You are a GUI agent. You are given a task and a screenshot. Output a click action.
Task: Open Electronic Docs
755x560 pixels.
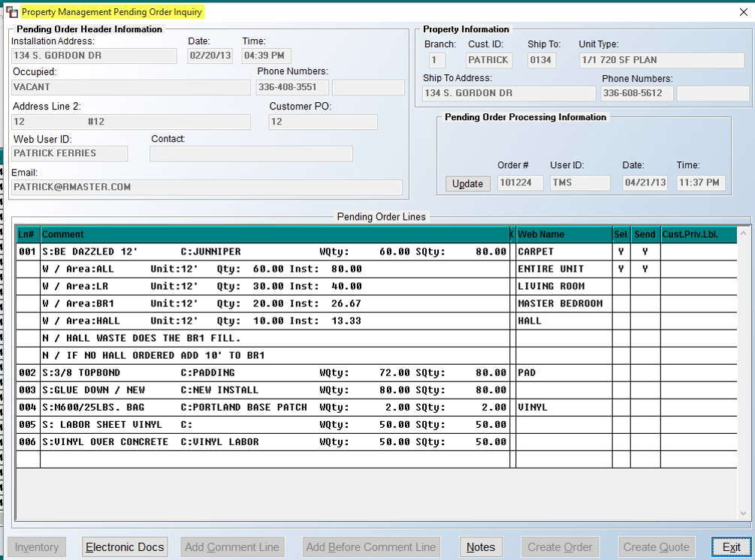pyautogui.click(x=125, y=547)
